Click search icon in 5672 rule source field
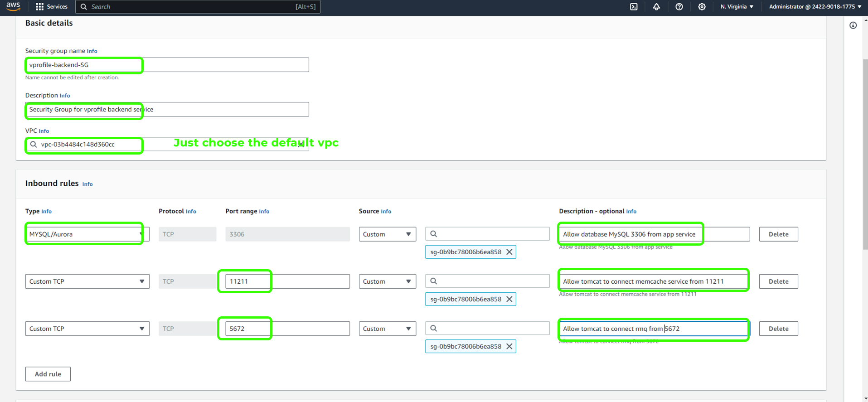Viewport: 868px width, 402px height. 434,328
